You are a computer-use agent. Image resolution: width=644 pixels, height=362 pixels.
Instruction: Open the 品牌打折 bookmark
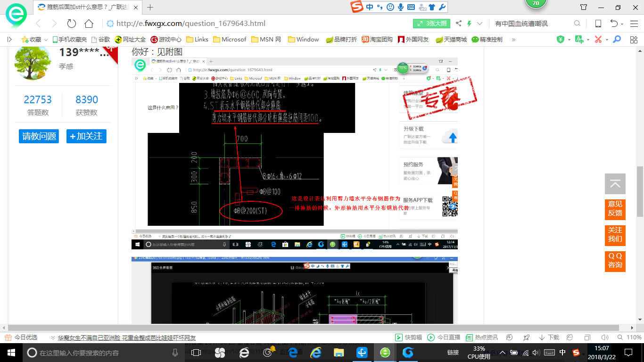[x=341, y=40]
